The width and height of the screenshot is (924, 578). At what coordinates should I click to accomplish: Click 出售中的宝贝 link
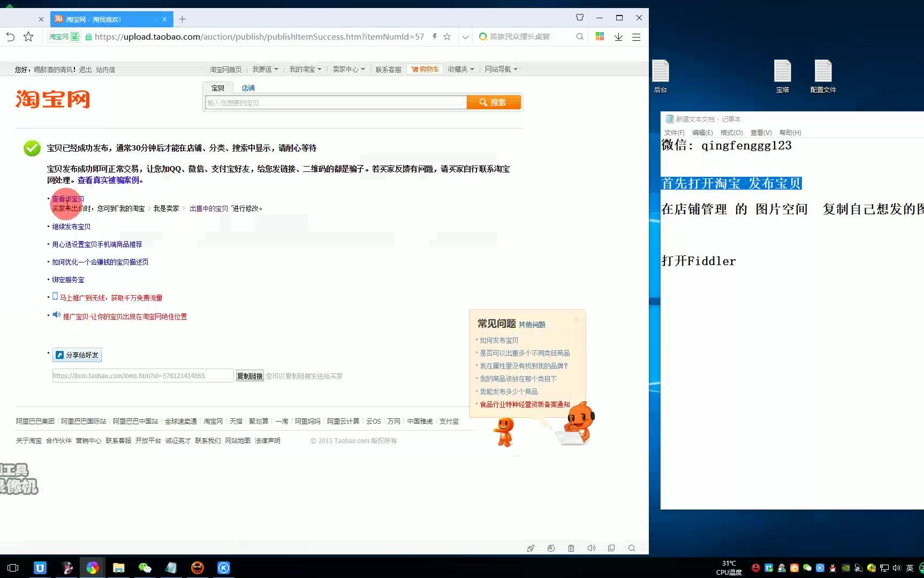209,208
